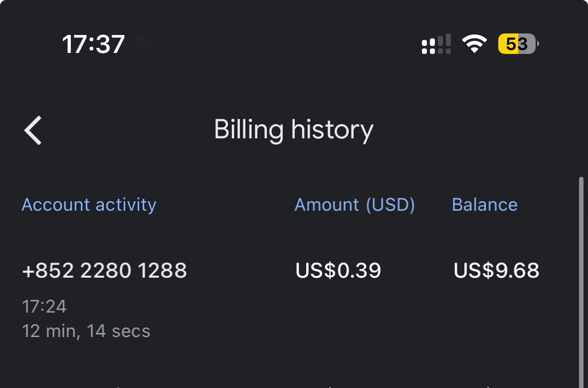Image resolution: width=588 pixels, height=388 pixels.
Task: Tap the cellular signal bars icon
Action: tap(436, 44)
